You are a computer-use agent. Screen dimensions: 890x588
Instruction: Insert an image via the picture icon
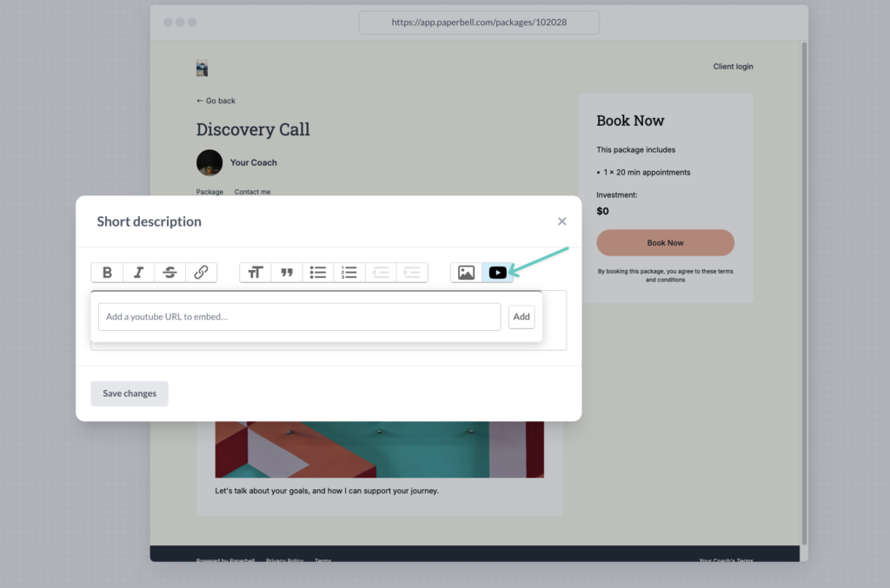click(x=466, y=273)
